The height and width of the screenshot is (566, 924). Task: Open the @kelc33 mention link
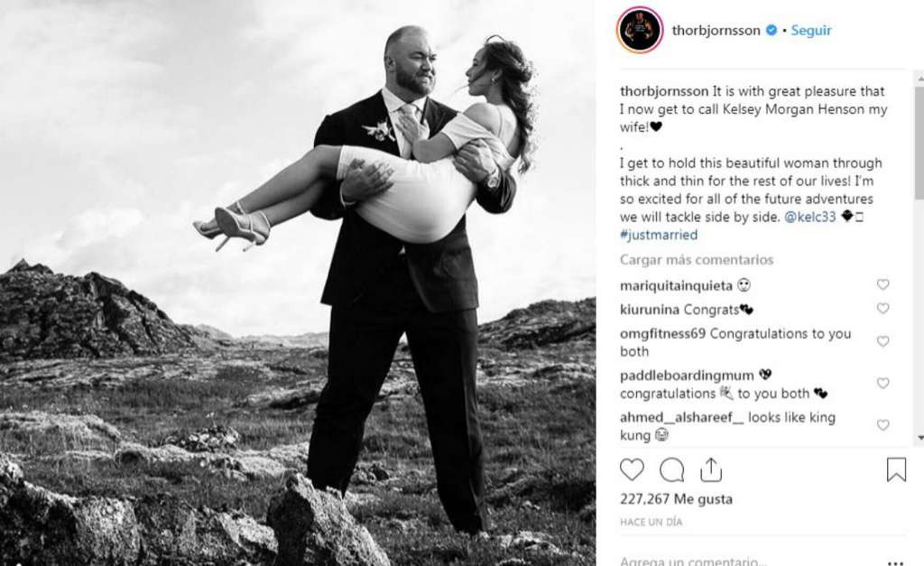click(x=810, y=217)
